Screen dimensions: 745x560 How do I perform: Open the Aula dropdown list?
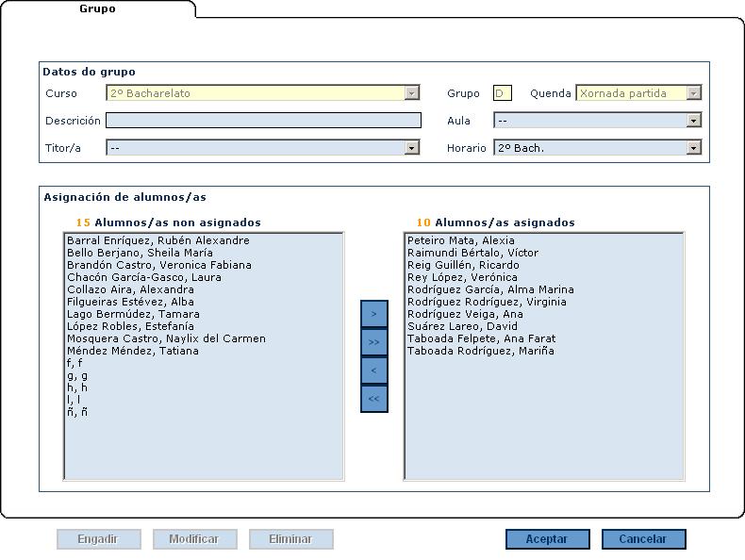[x=694, y=121]
